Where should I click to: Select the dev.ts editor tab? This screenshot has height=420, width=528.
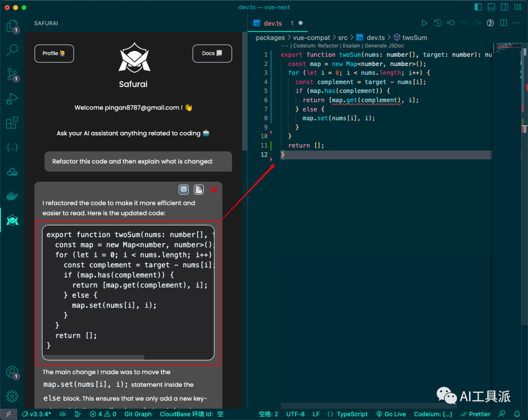(278, 23)
